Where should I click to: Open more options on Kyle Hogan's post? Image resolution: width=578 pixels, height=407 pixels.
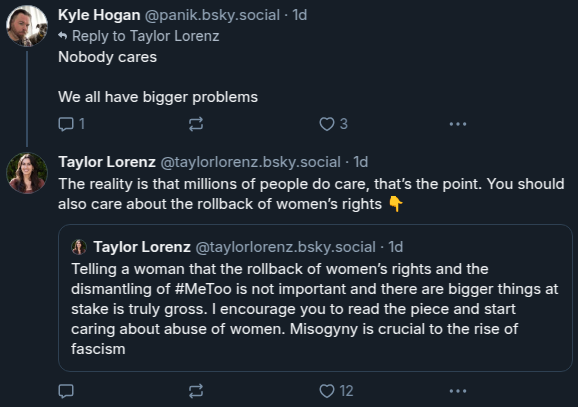pos(458,124)
